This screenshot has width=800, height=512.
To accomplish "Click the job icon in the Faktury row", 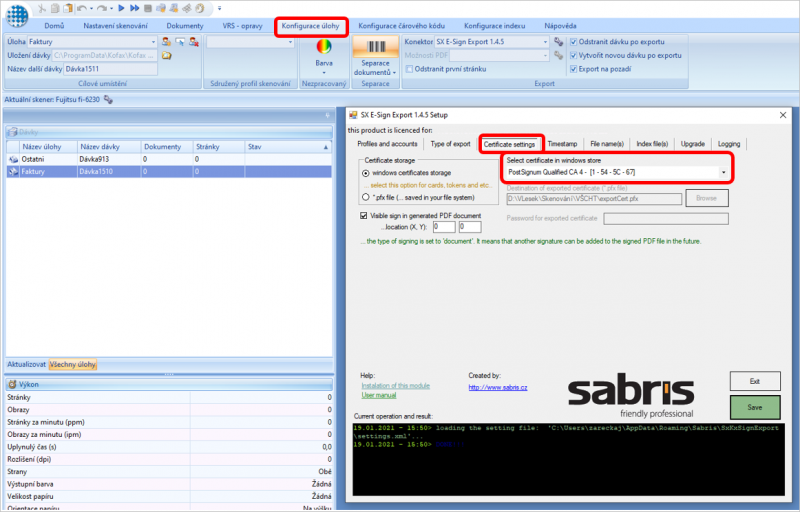I will pos(13,172).
